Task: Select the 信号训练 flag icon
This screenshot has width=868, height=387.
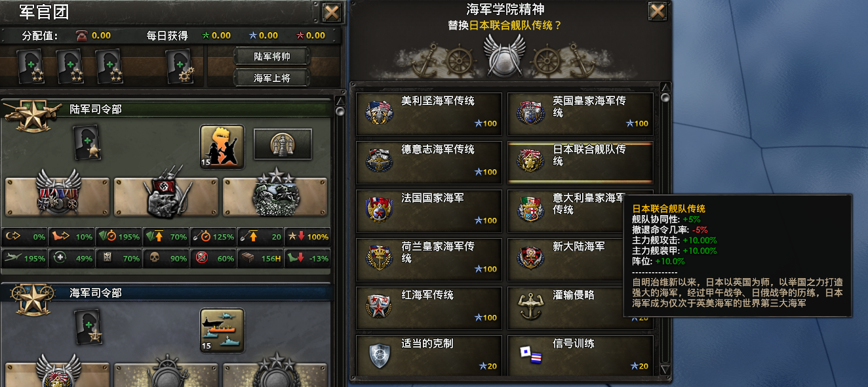Action: pos(530,354)
